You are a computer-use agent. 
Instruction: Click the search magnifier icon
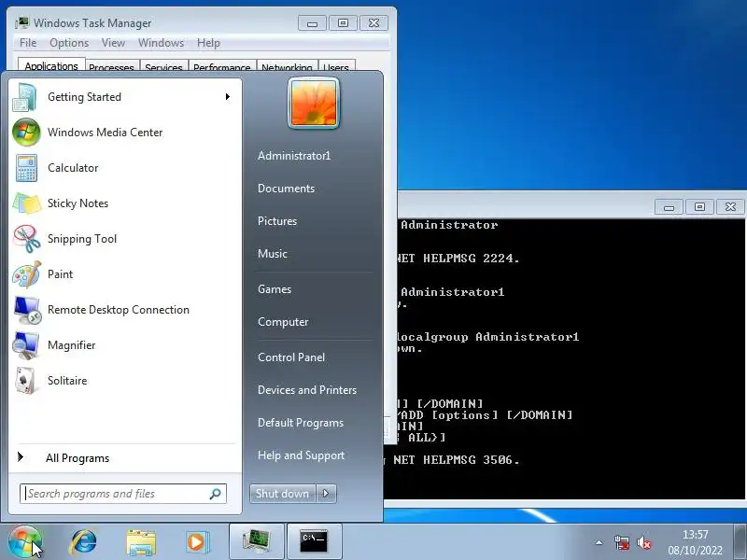(216, 494)
